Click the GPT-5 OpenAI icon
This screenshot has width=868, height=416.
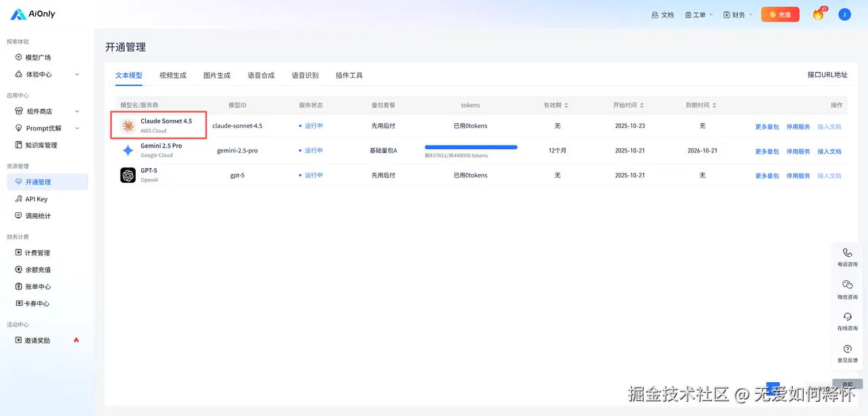[128, 175]
